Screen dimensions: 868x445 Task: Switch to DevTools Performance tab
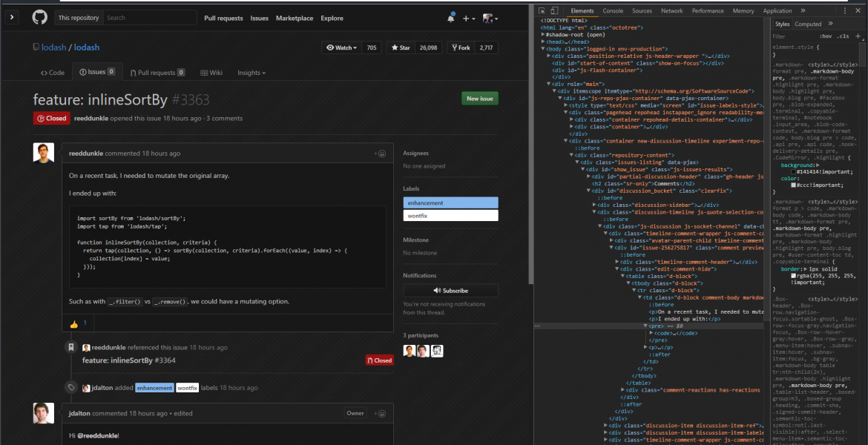click(708, 10)
